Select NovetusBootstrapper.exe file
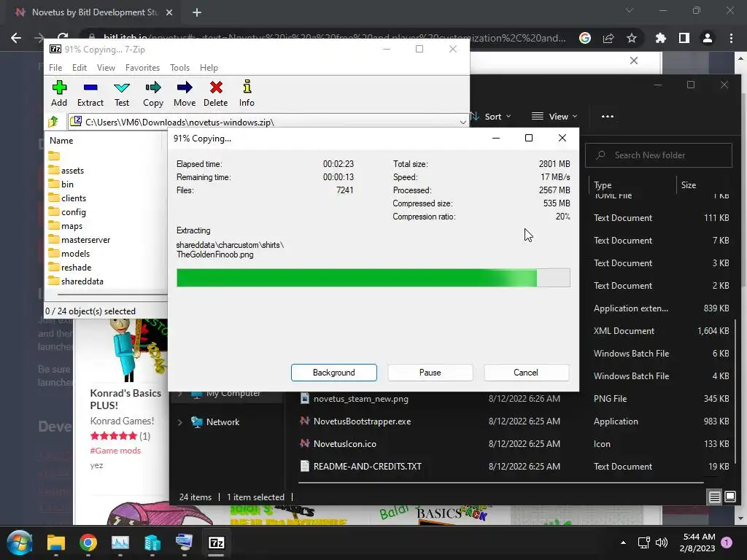747x560 pixels. [x=355, y=421]
